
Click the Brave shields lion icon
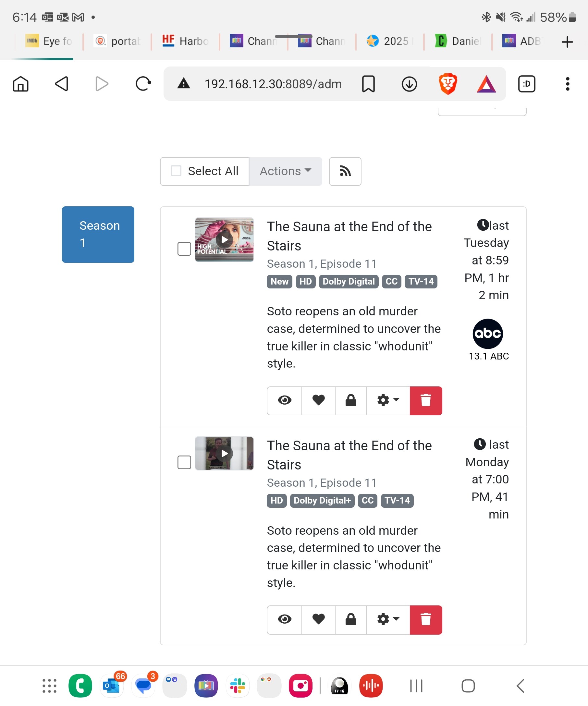[x=448, y=84]
